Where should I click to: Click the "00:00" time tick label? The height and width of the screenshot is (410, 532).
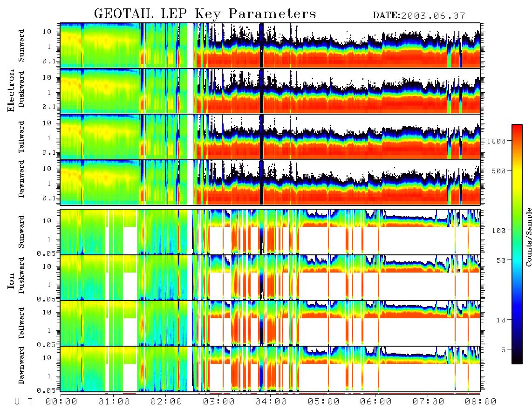pos(61,402)
